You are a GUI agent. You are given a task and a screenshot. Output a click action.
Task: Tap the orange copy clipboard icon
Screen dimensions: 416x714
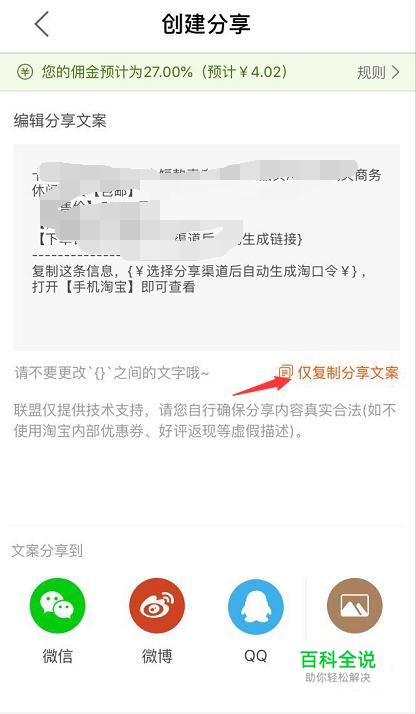(285, 372)
